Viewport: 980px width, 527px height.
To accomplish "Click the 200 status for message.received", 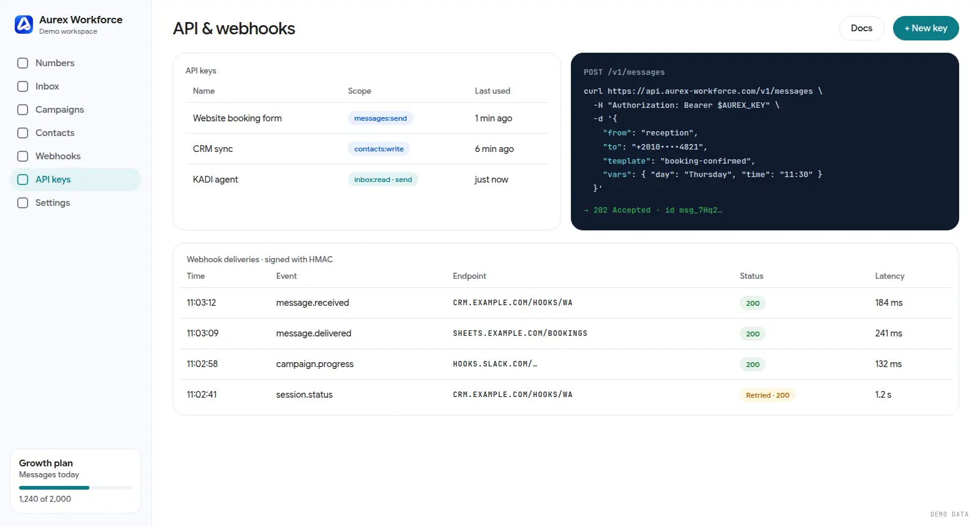I will coord(753,303).
